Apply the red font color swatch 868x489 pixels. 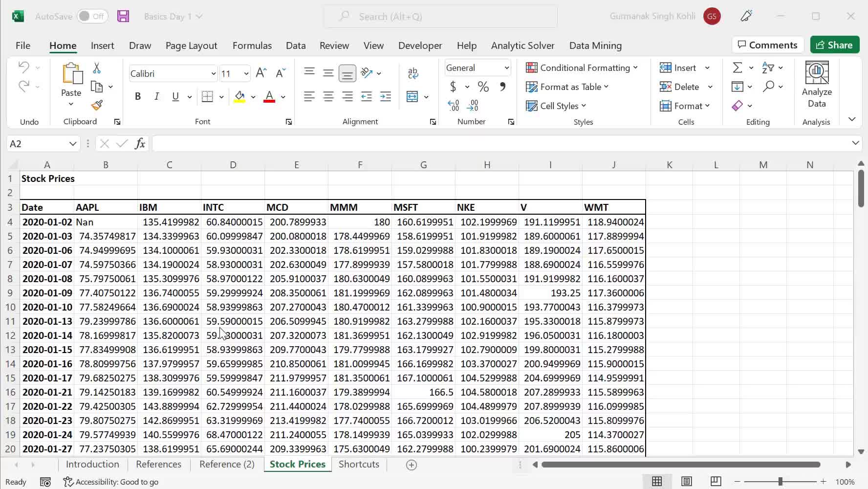(269, 96)
